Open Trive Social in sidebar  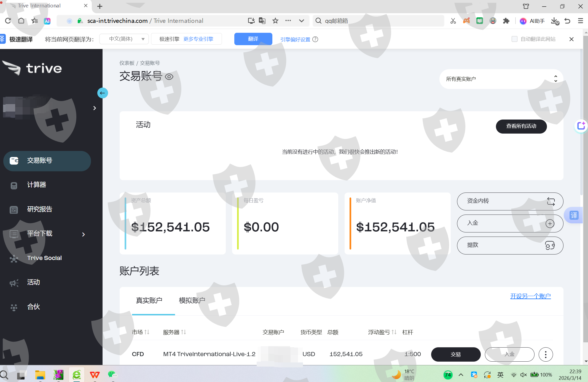pyautogui.click(x=44, y=258)
